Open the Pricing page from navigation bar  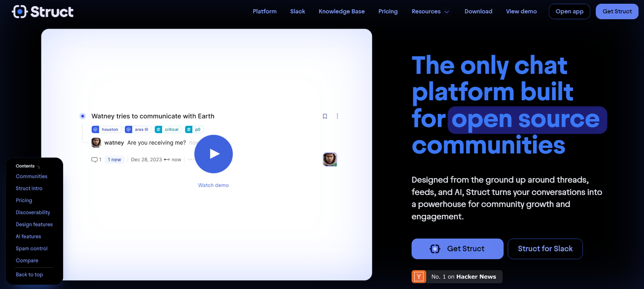(388, 12)
